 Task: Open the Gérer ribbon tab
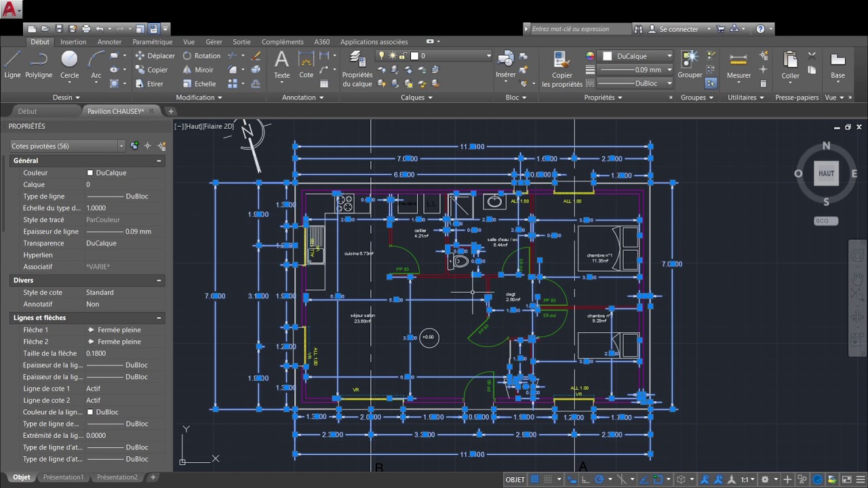[x=214, y=42]
